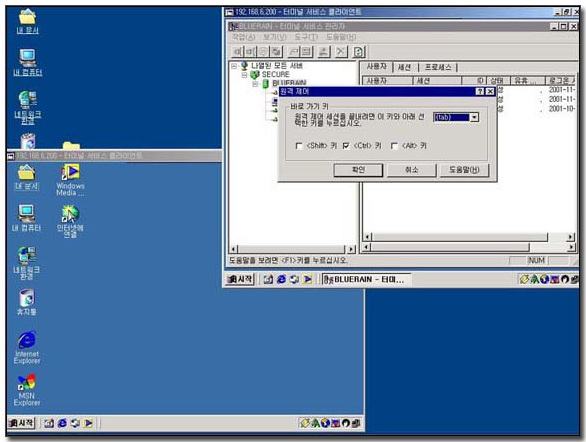Open the {tab} hotkey dropdown
The width and height of the screenshot is (586, 442).
(x=474, y=117)
